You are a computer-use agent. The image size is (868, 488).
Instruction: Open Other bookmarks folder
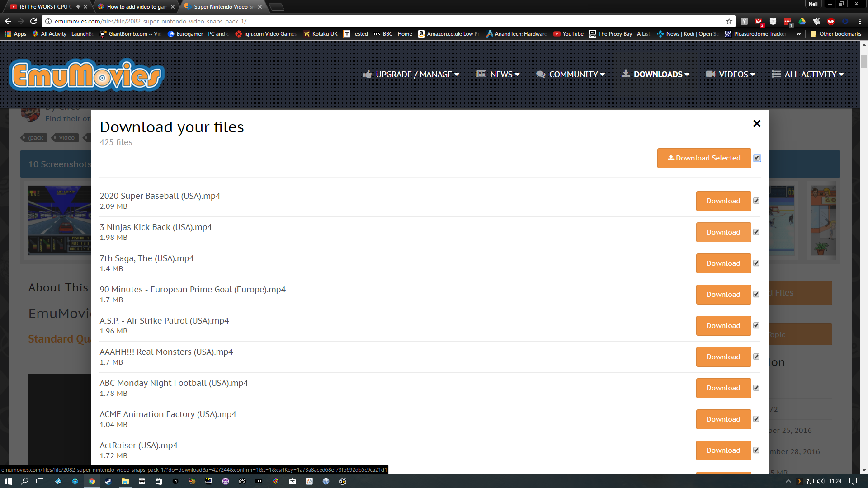coord(836,34)
